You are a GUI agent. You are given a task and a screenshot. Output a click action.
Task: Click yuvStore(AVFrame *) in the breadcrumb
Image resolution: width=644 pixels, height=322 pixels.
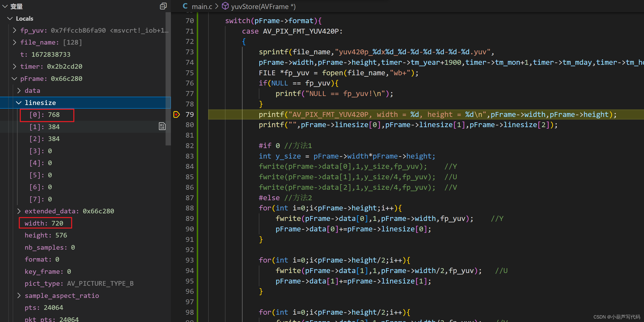click(263, 6)
